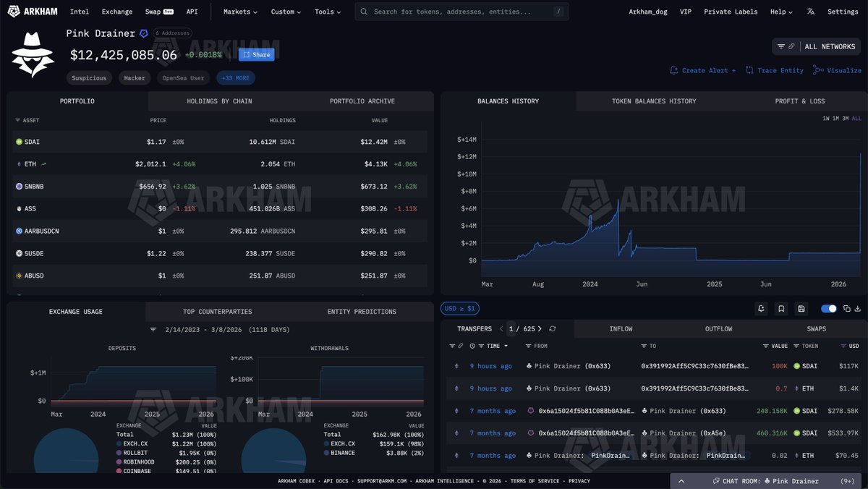Click Create Alert + link
The width and height of the screenshot is (868, 489).
tap(703, 70)
